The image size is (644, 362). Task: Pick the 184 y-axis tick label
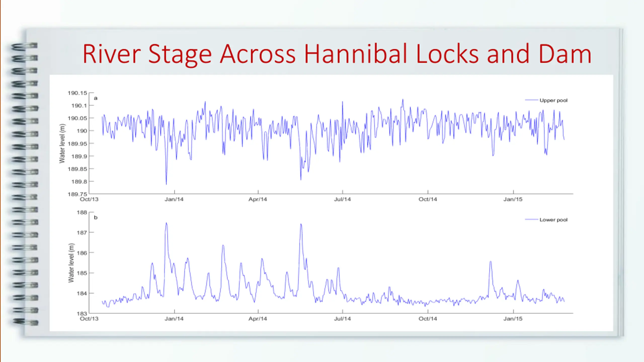(x=82, y=293)
